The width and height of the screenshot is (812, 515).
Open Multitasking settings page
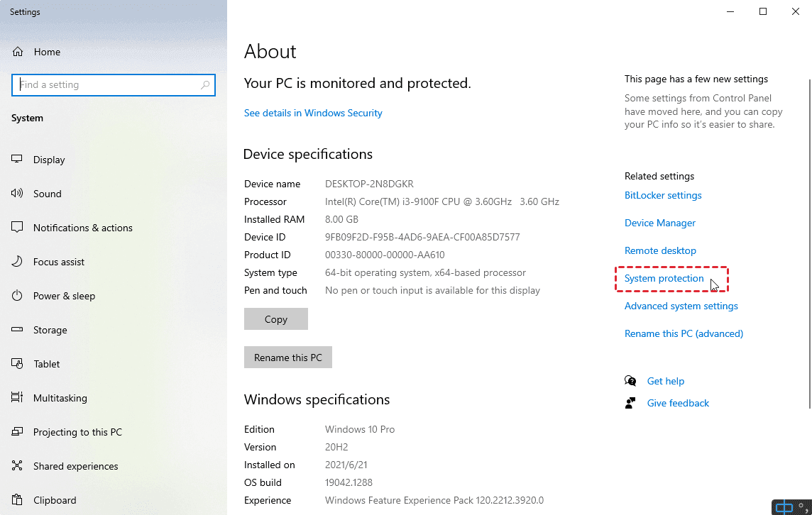[60, 398]
